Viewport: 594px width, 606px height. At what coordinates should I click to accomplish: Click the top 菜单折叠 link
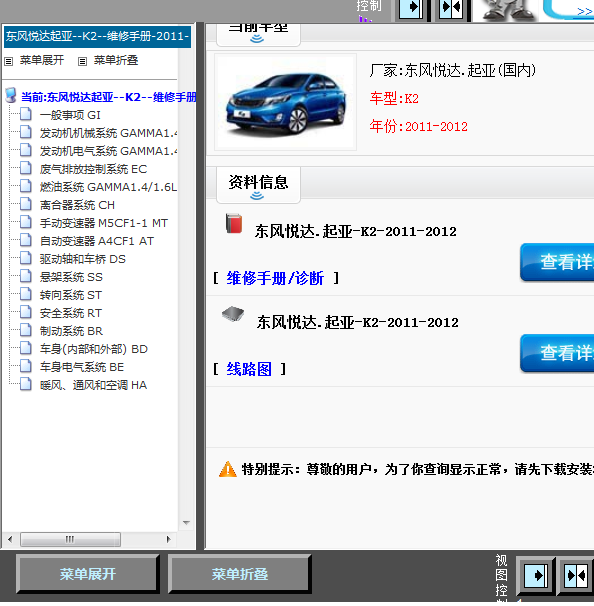tap(116, 60)
